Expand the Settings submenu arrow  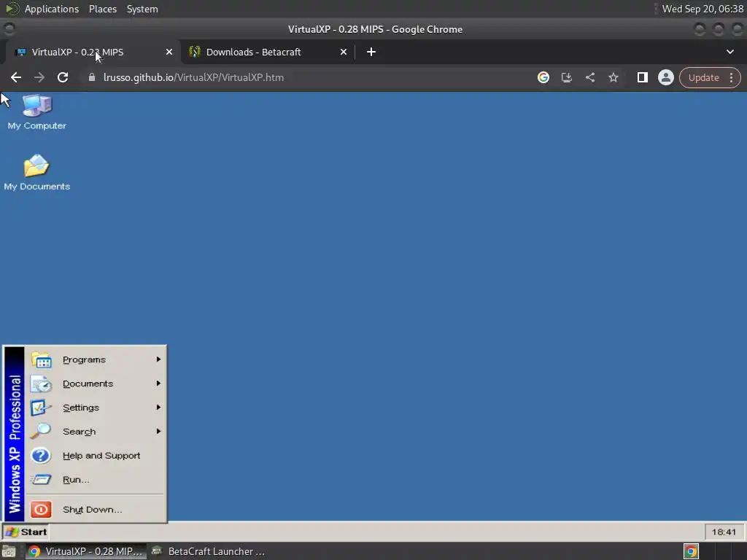[x=158, y=408]
